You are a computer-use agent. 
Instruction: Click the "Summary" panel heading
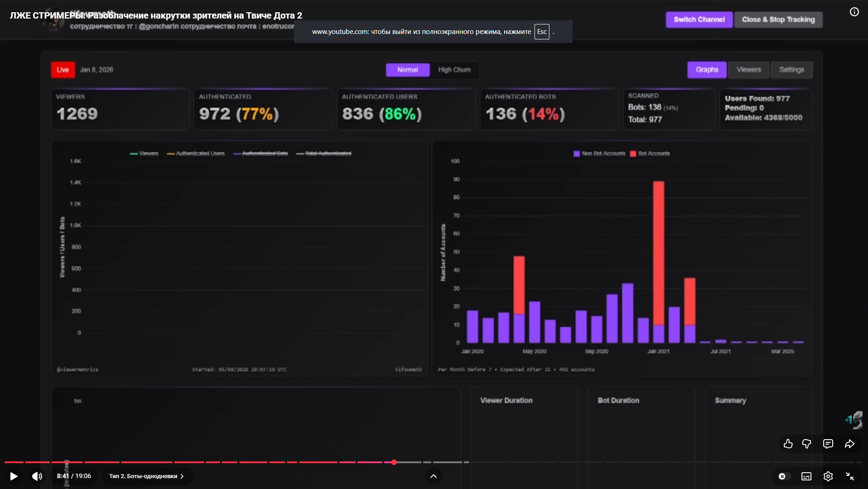[730, 401]
